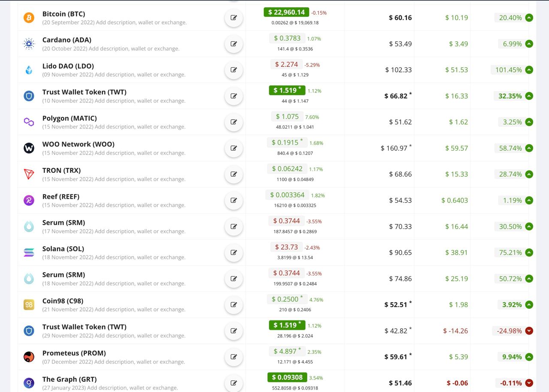Edit the Cardano (ADA) entry
The image size is (549, 392).
[x=234, y=44]
